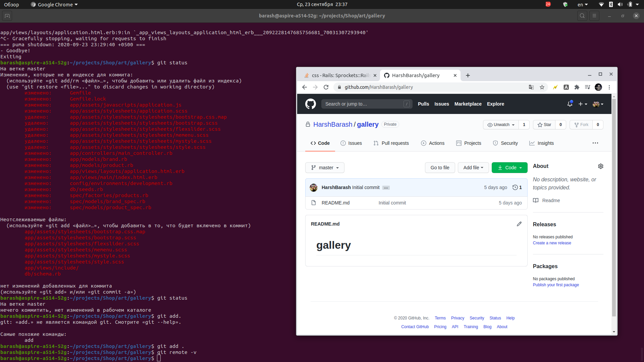Click the Chrome back arrow
The image size is (644, 362).
pyautogui.click(x=304, y=87)
